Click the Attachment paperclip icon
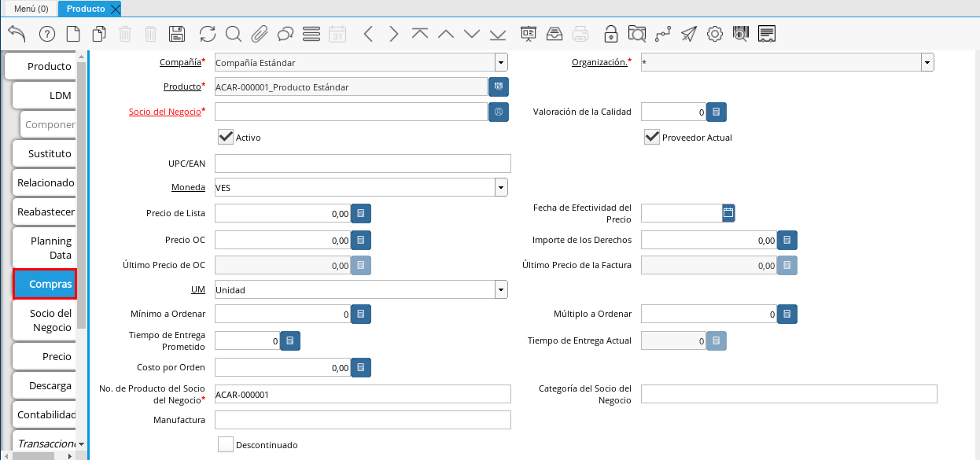This screenshot has height=460, width=980. tap(259, 34)
